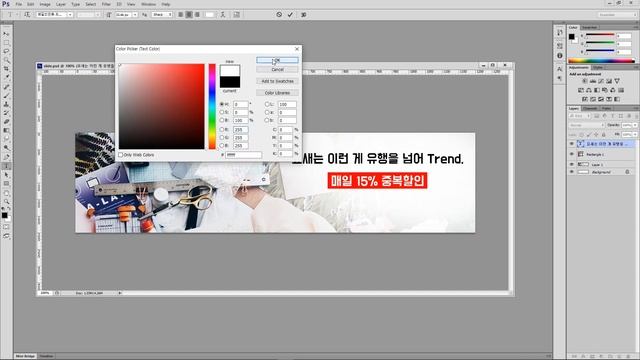Open the Window menu
The height and width of the screenshot is (360, 640).
(x=149, y=4)
